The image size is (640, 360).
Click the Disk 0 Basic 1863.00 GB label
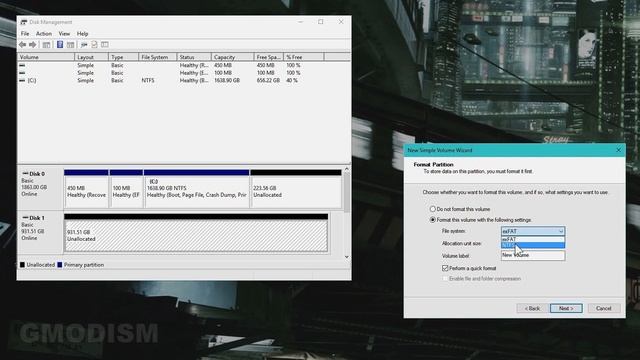[40, 187]
